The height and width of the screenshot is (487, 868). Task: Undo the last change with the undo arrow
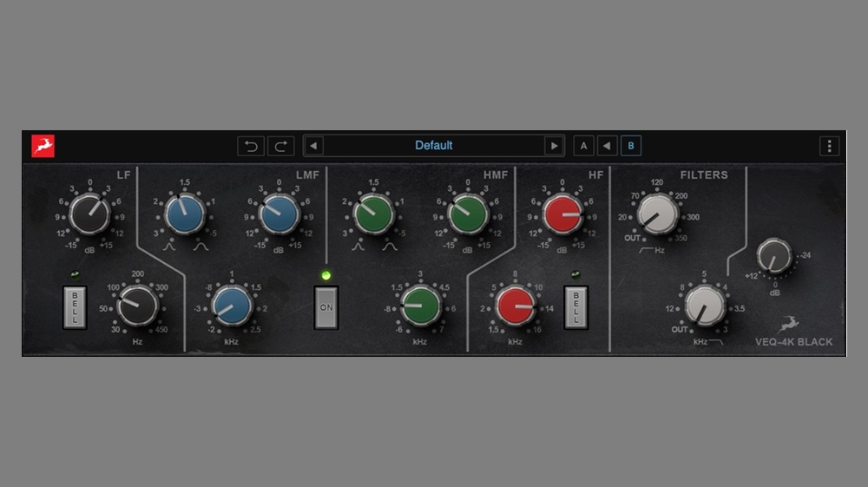251,146
